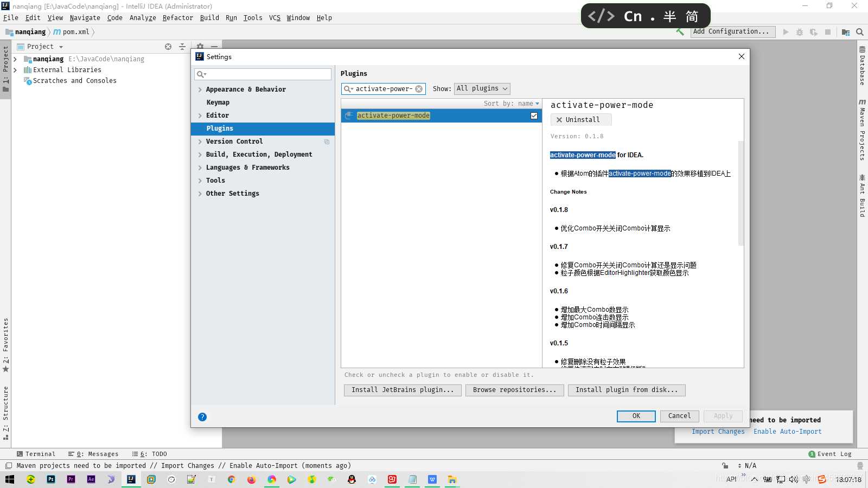The height and width of the screenshot is (488, 868).
Task: Click the Run with Coverage icon
Action: pyautogui.click(x=814, y=32)
